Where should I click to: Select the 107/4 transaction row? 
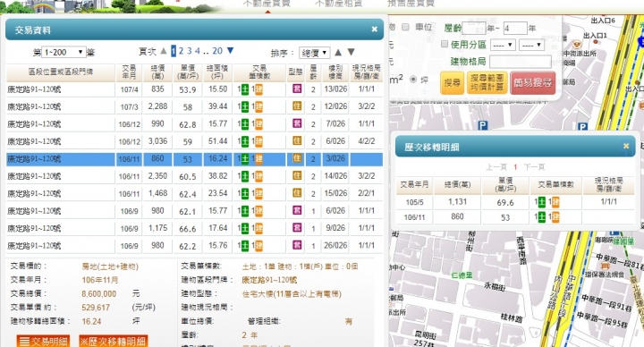(194, 89)
